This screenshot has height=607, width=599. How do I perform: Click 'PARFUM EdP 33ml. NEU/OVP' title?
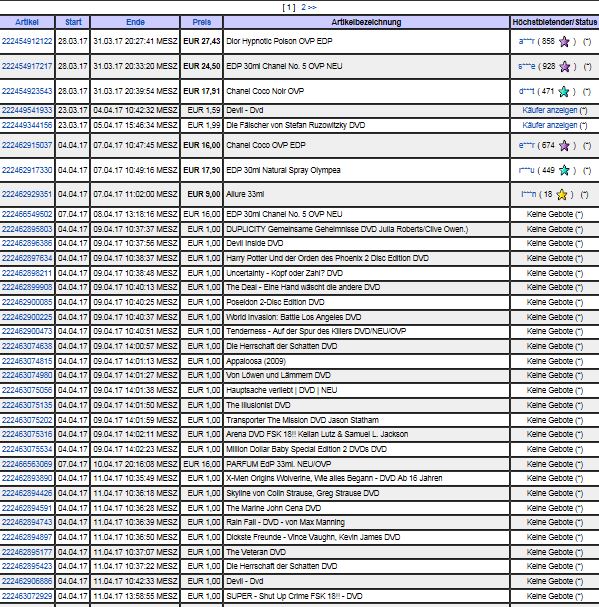pyautogui.click(x=278, y=464)
